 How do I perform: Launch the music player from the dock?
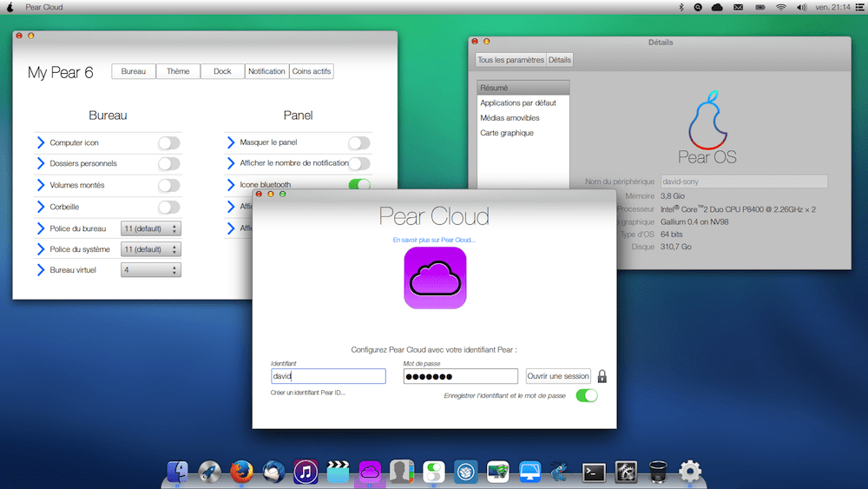click(x=305, y=471)
